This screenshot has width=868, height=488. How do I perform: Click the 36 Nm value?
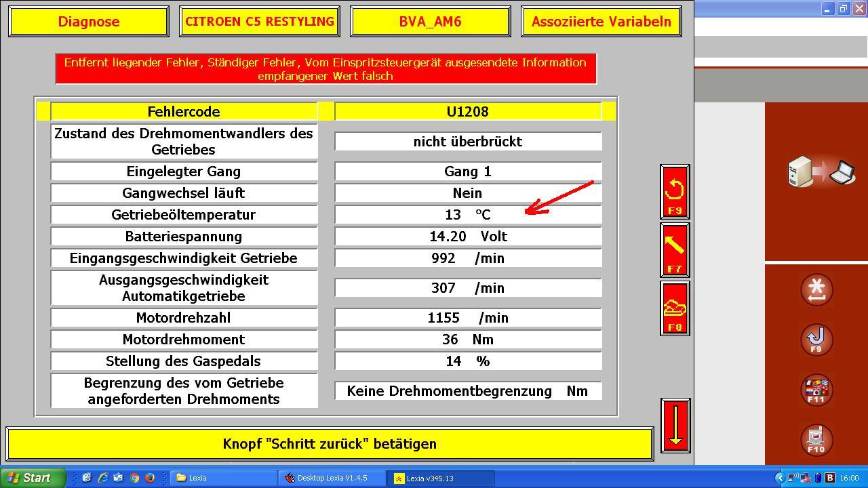pyautogui.click(x=468, y=340)
